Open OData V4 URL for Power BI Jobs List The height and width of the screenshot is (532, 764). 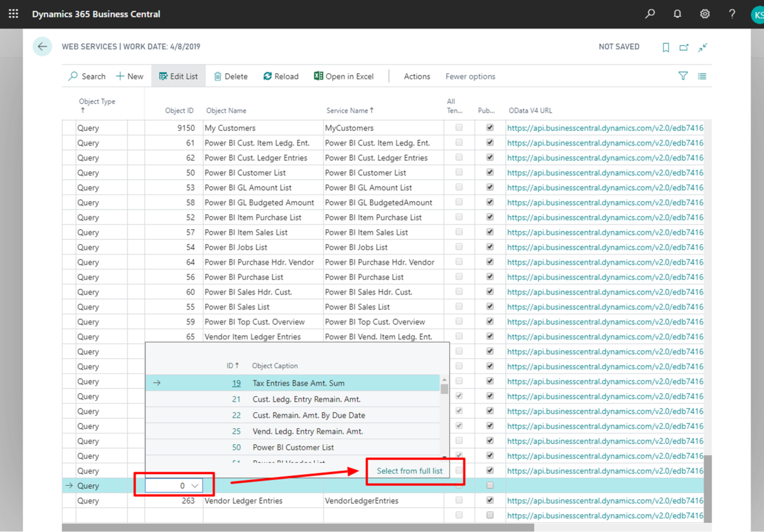coord(605,247)
